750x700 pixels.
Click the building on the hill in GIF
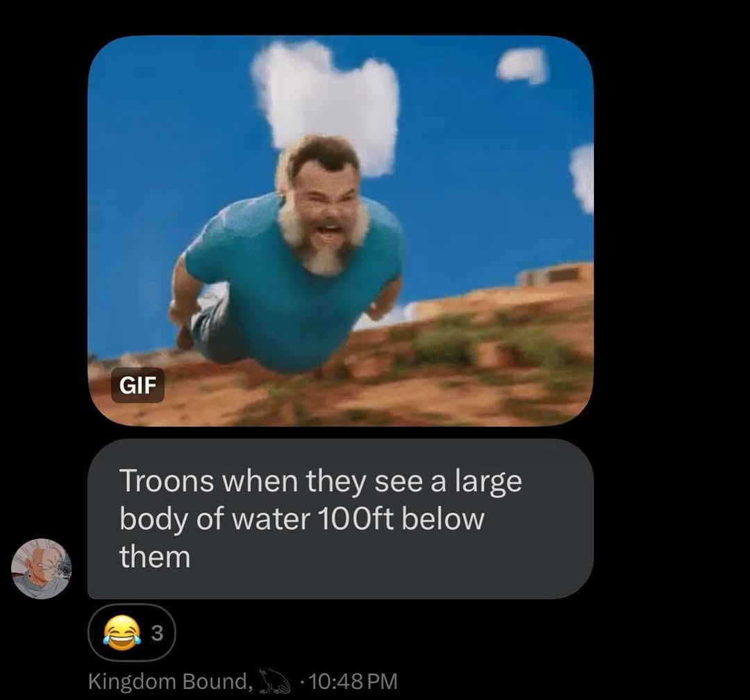pos(550,275)
